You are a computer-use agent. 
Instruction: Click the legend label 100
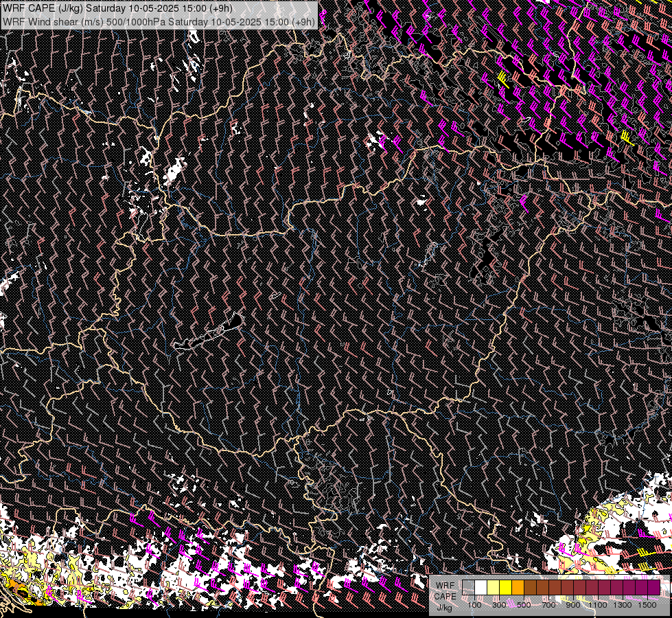474,605
